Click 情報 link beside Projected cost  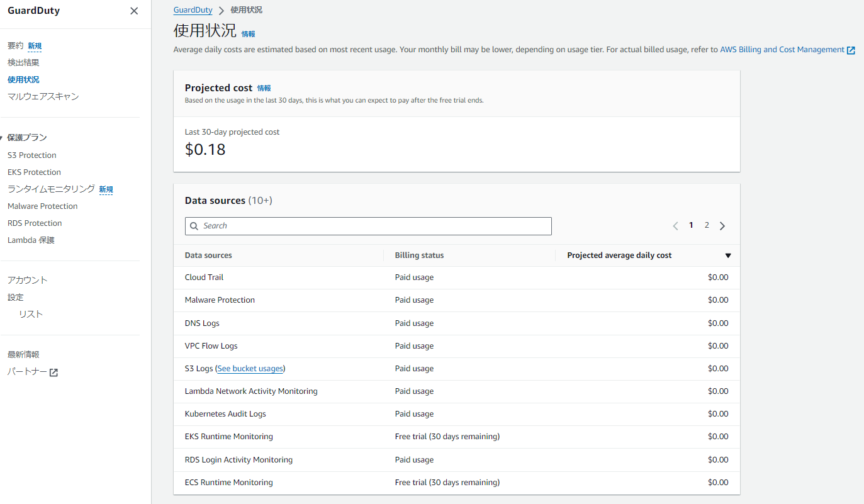[264, 88]
